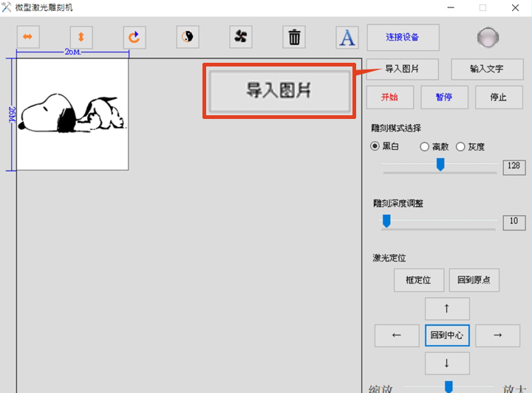
Task: Click the 回到中心 button
Action: click(446, 335)
